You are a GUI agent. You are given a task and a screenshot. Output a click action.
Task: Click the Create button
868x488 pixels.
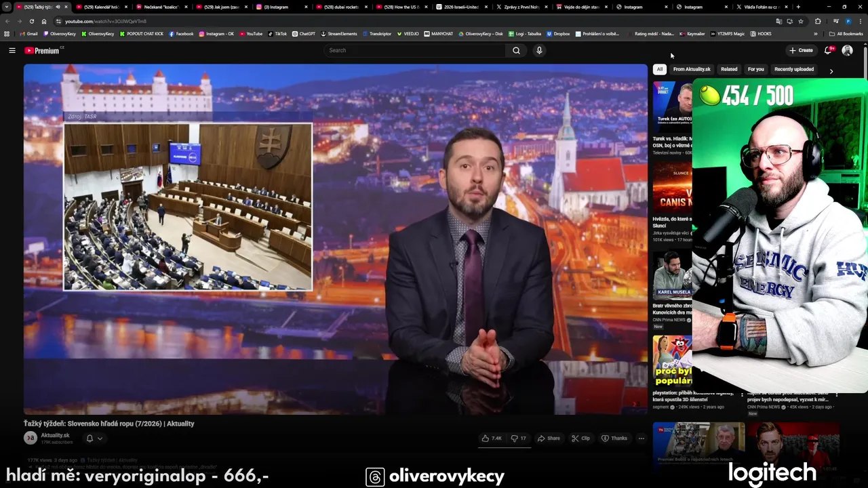(x=801, y=50)
